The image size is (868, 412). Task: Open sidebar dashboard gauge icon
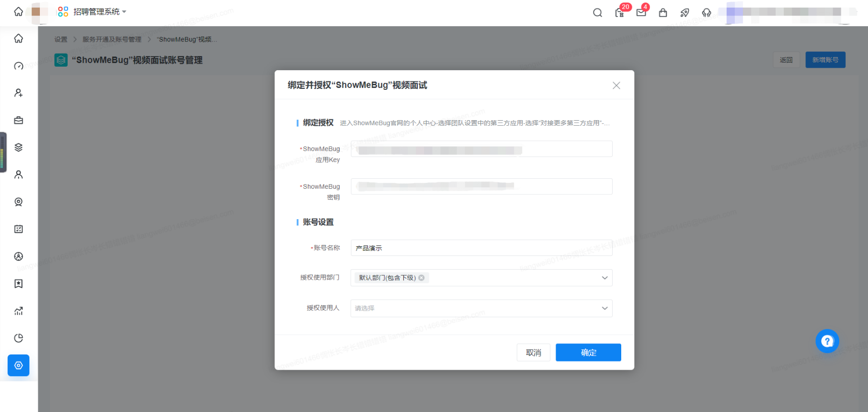click(x=19, y=66)
